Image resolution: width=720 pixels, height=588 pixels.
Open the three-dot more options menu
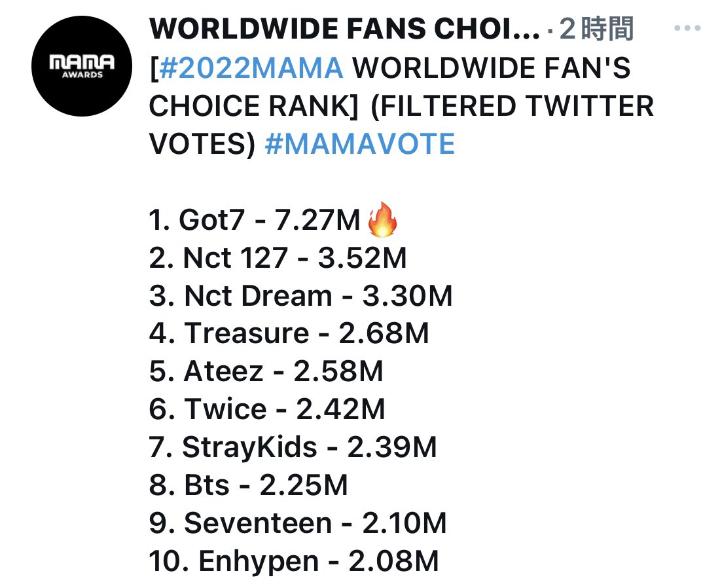(x=687, y=28)
